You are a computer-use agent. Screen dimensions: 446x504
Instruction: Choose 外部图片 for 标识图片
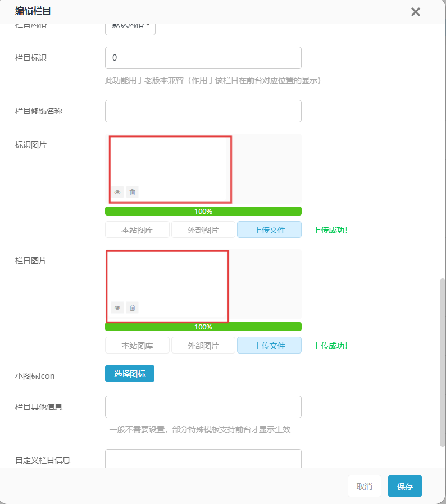203,230
